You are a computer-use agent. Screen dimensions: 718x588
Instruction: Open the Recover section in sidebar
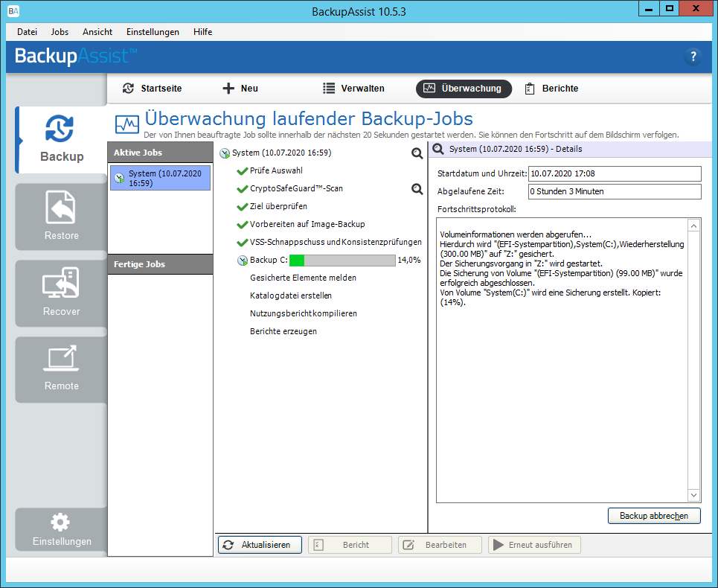coord(61,293)
